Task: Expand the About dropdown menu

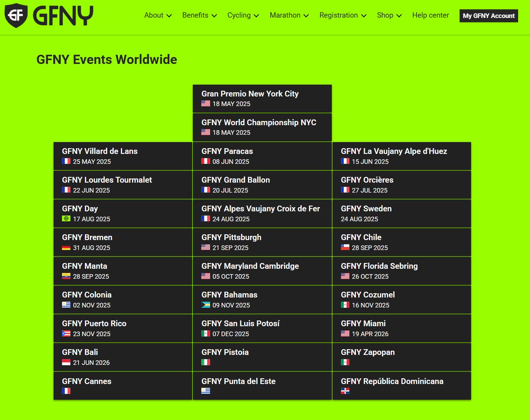Action: tap(158, 15)
